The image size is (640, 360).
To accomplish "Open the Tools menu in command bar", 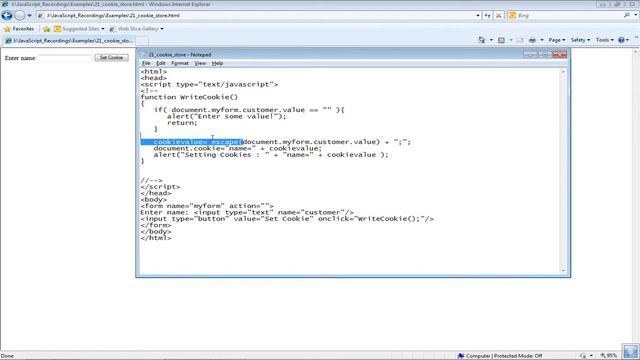I will [x=604, y=40].
